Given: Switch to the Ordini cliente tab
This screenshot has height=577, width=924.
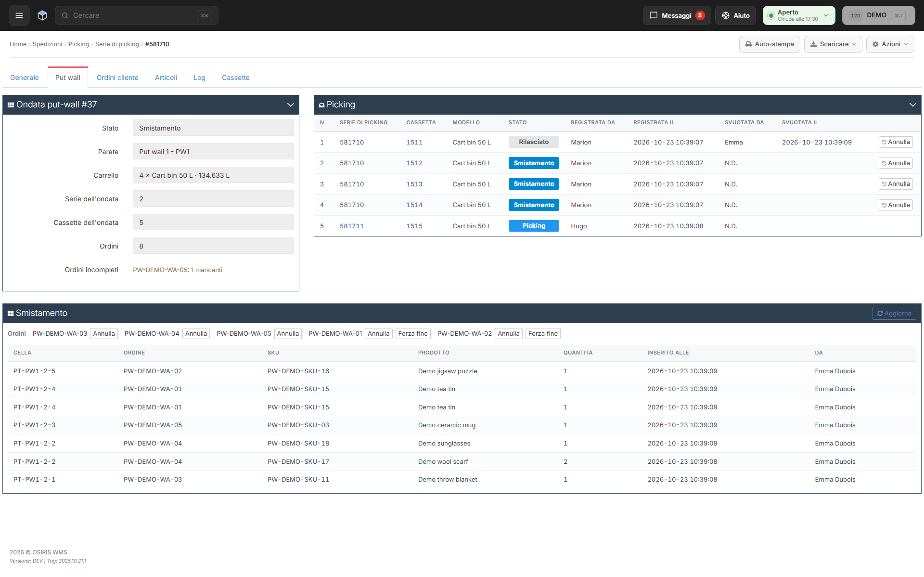Looking at the screenshot, I should (x=117, y=78).
